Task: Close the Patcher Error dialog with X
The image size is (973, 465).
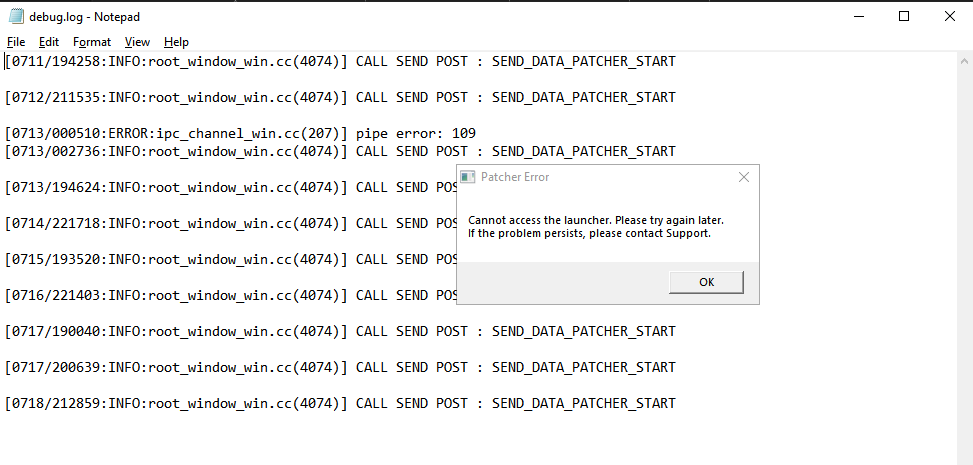Action: (743, 177)
